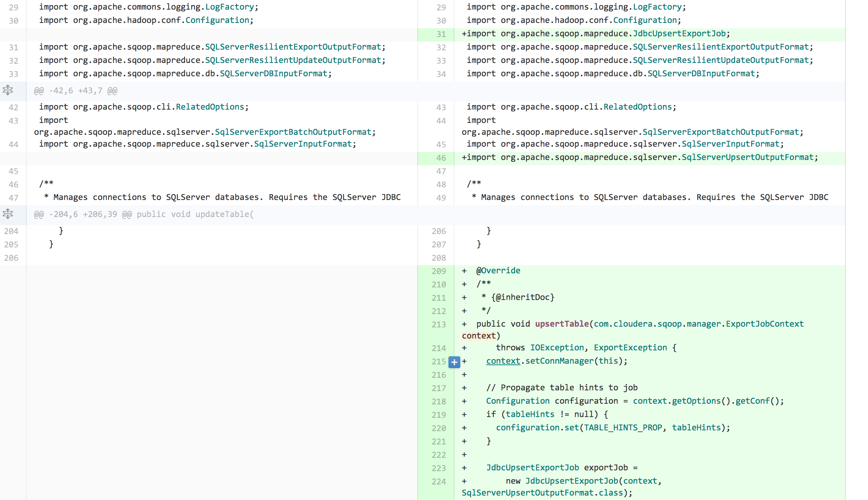This screenshot has height=500, width=868.
Task: Click the upsertTable method name on line 213
Action: coord(561,324)
